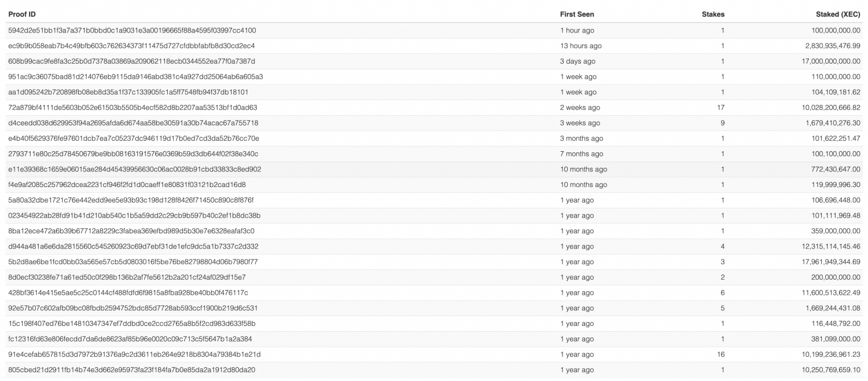868x381 pixels.
Task: Open the proof ID beginning d944a481
Action: [x=133, y=247]
